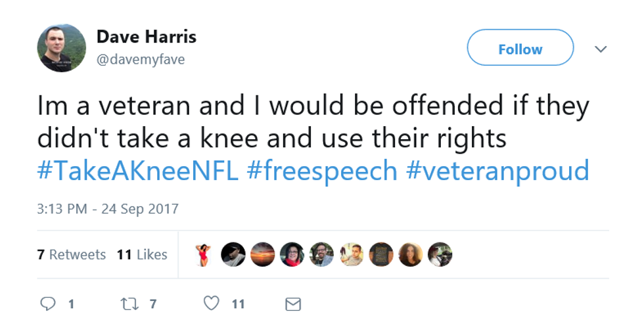
Task: Expand the tweet options chevron menu
Action: coord(601,49)
